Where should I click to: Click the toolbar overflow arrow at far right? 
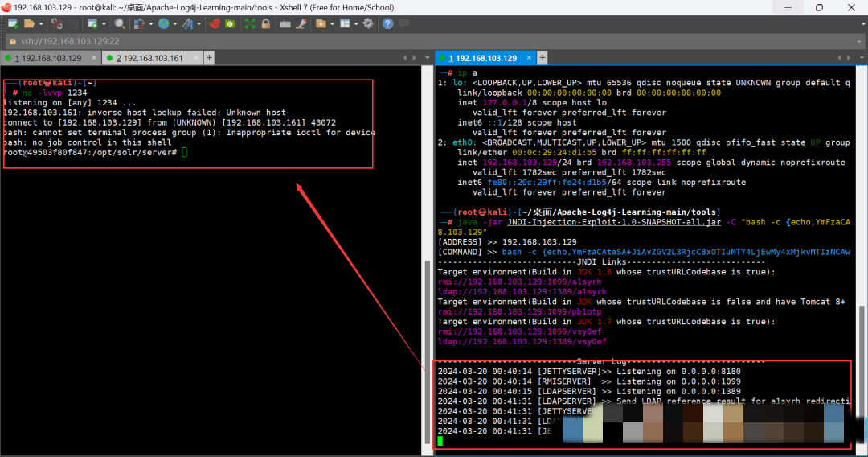(x=863, y=24)
